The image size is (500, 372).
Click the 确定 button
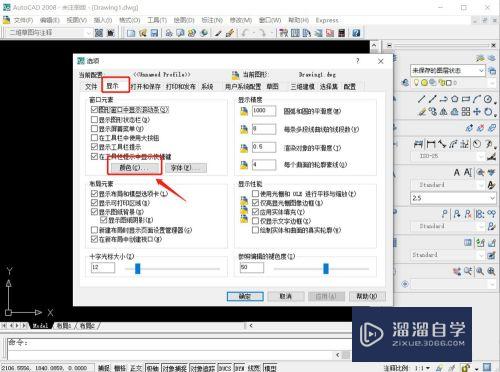coord(245,296)
